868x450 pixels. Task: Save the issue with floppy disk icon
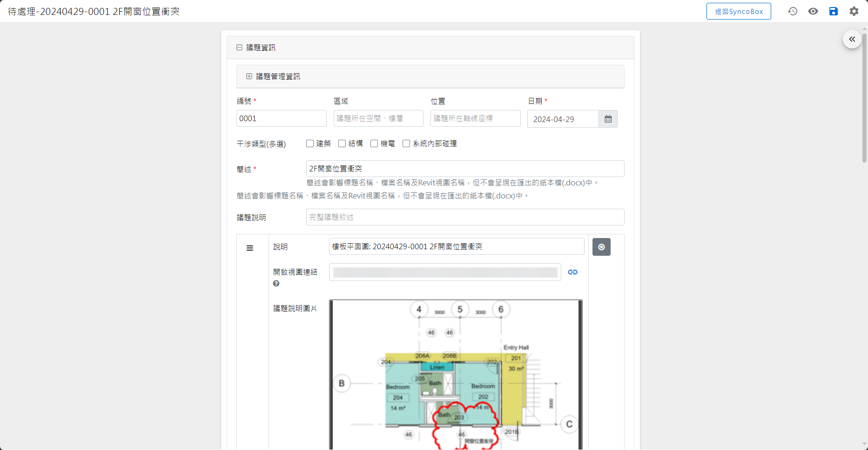pyautogui.click(x=833, y=11)
